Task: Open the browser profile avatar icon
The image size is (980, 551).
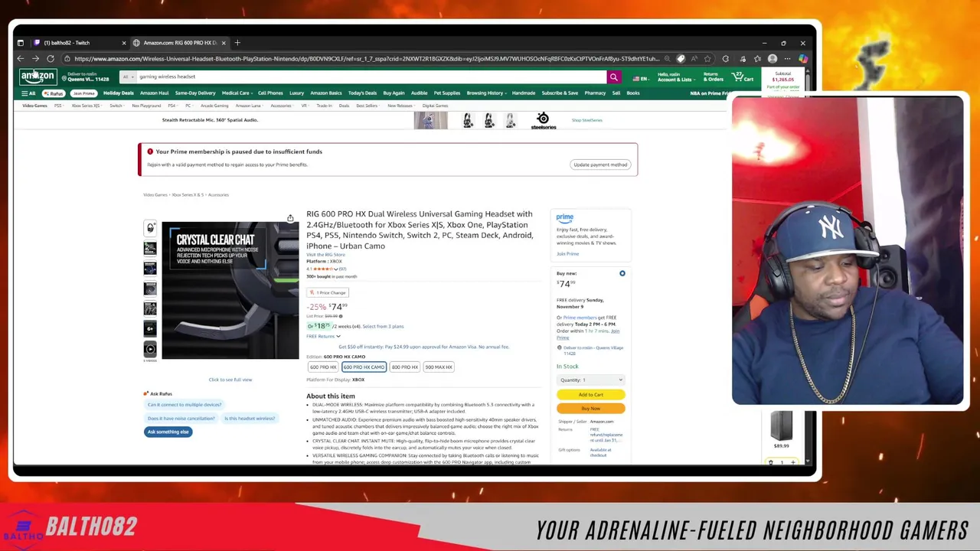Action: coord(773,59)
